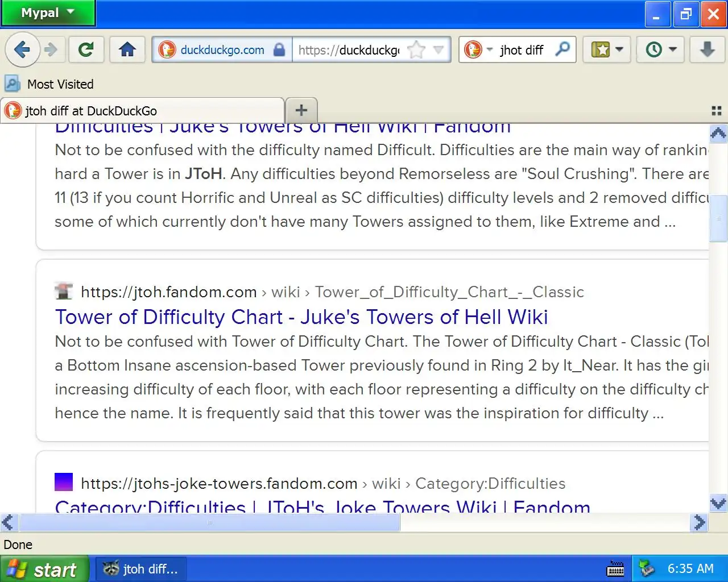Minimize the Mypal browser window
Viewport: 728px width, 582px height.
(657, 14)
